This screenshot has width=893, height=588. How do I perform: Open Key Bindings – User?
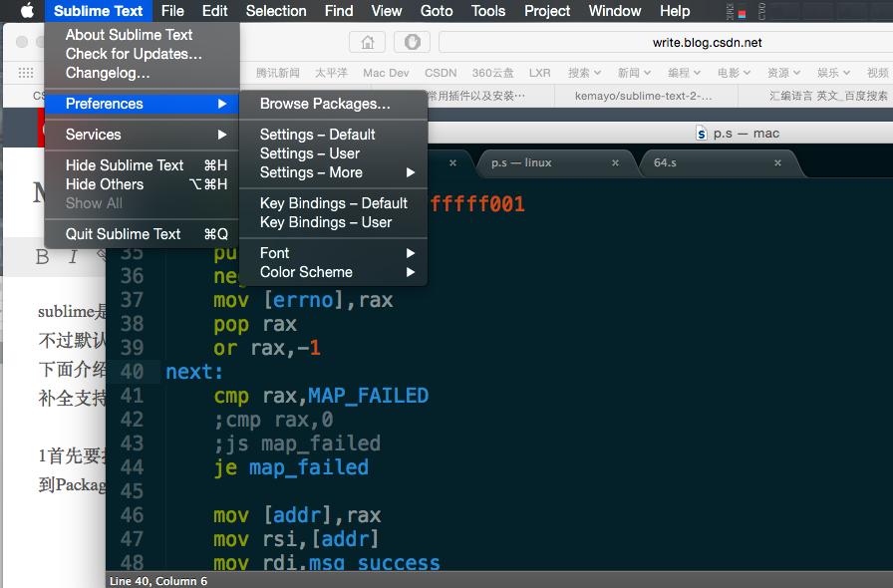tap(333, 222)
